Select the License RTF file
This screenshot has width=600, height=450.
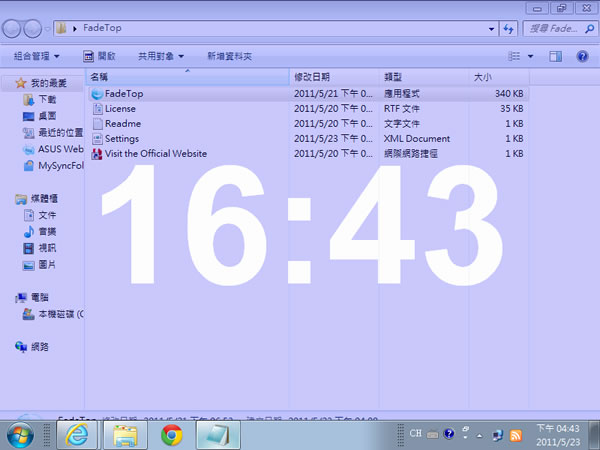click(x=120, y=109)
